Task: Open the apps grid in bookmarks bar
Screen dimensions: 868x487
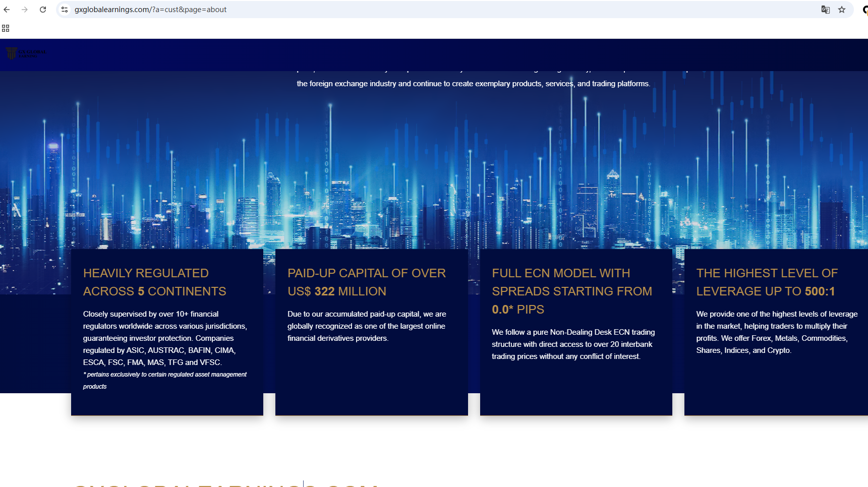Action: pos(6,28)
